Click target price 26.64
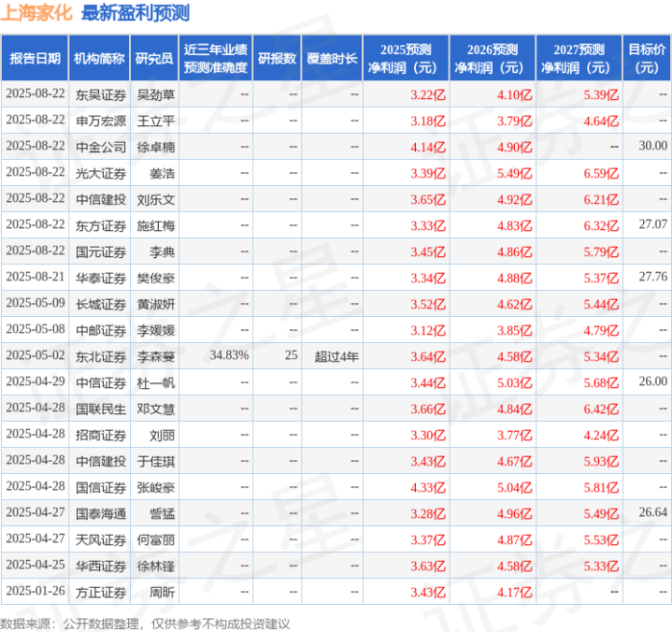Image resolution: width=672 pixels, height=632 pixels. tap(652, 512)
